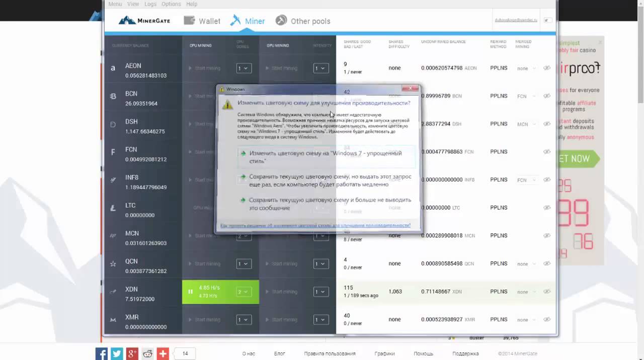Toggle visibility eye for FCN row
644x360 pixels.
tap(547, 152)
